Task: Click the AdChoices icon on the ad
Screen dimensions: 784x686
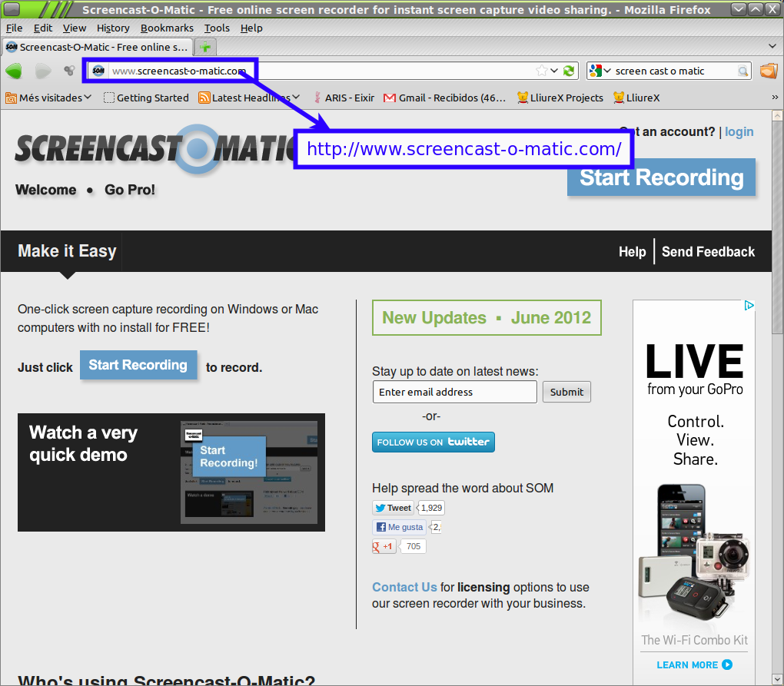Action: pyautogui.click(x=749, y=305)
